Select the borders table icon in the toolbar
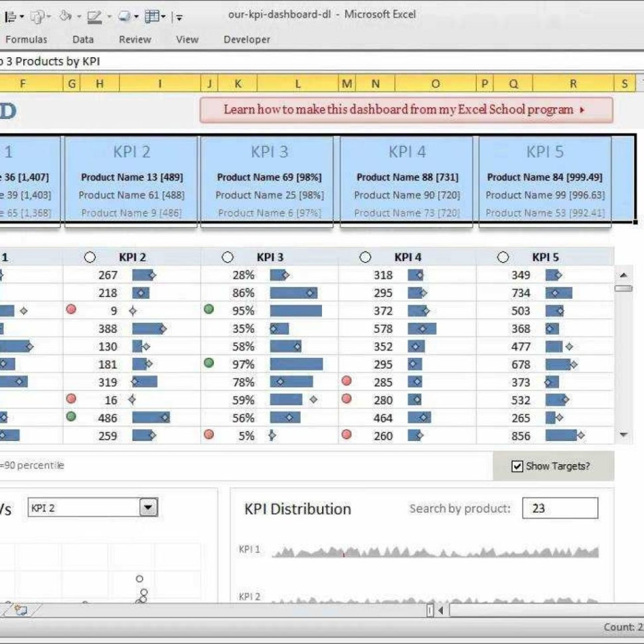Screen dimensions: 644x644 153,15
